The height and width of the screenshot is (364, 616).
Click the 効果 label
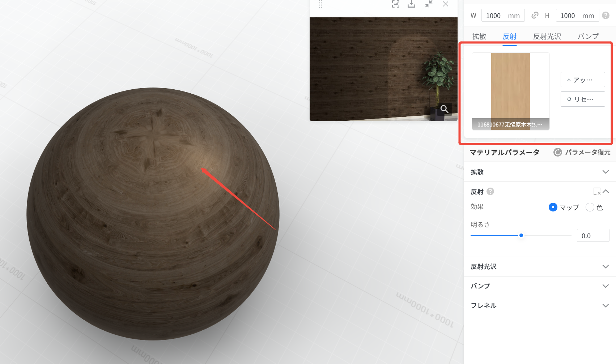tap(477, 207)
